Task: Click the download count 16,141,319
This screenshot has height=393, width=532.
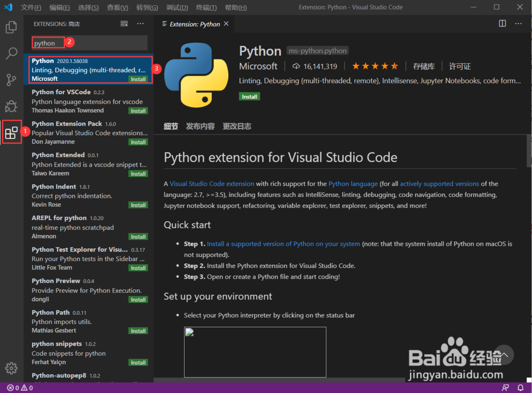Action: tap(315, 66)
